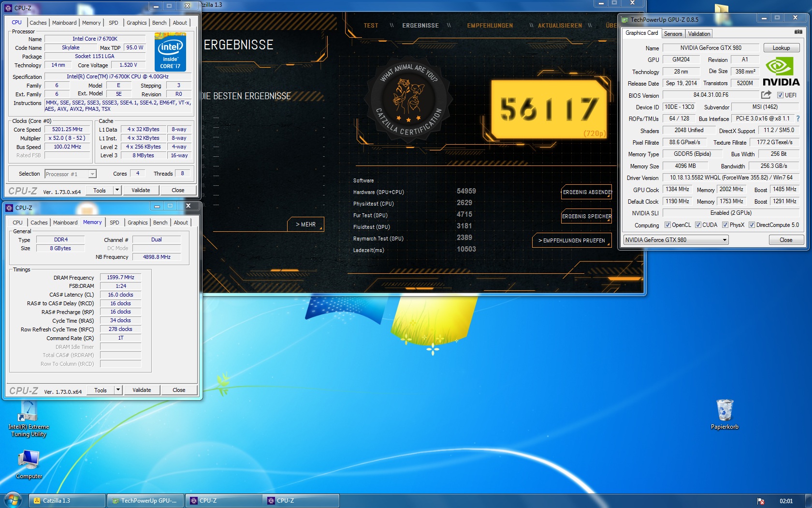812x508 pixels.
Task: Click Close button in GPU-Z
Action: (x=786, y=240)
